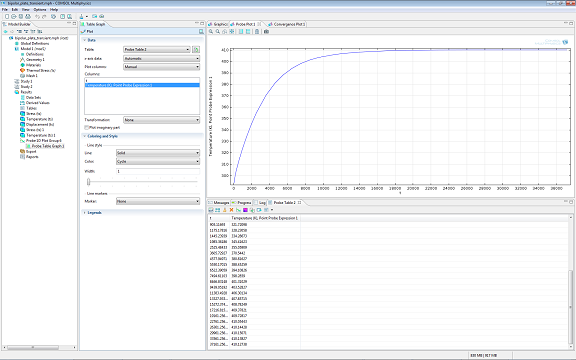Select Reports node in model tree
Image resolution: width=576 pixels, height=360 pixels.
tap(29, 157)
